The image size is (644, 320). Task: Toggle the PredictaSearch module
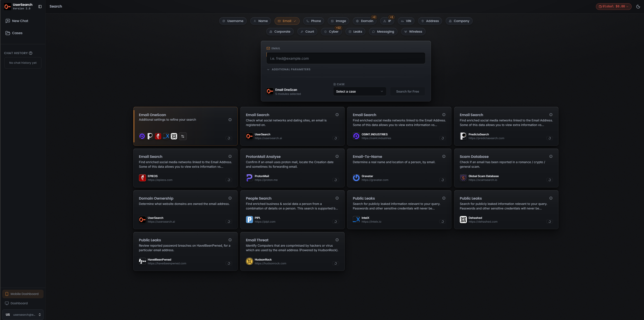(x=549, y=138)
